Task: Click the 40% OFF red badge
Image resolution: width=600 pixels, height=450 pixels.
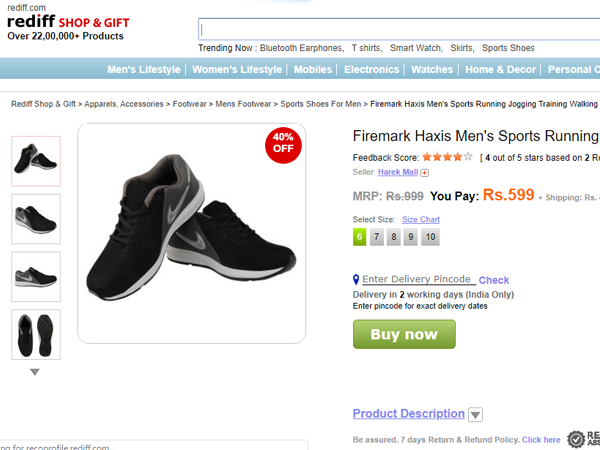Action: coord(283,142)
